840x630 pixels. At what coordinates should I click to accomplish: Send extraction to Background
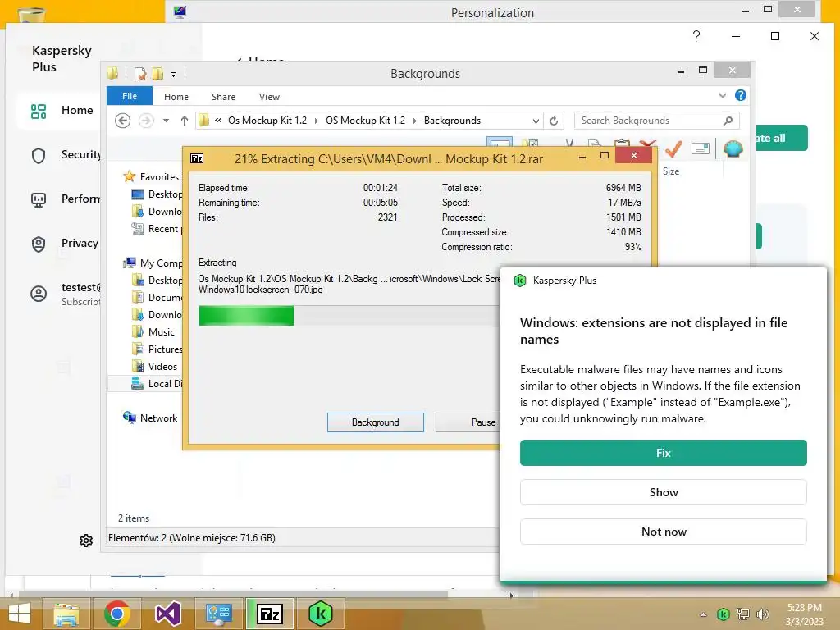pos(376,422)
